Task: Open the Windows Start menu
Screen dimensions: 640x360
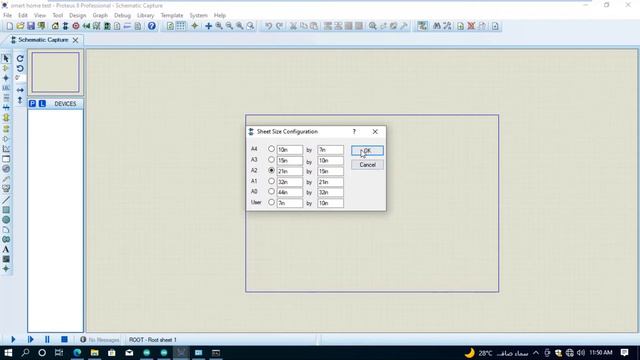Action: (x=8, y=353)
